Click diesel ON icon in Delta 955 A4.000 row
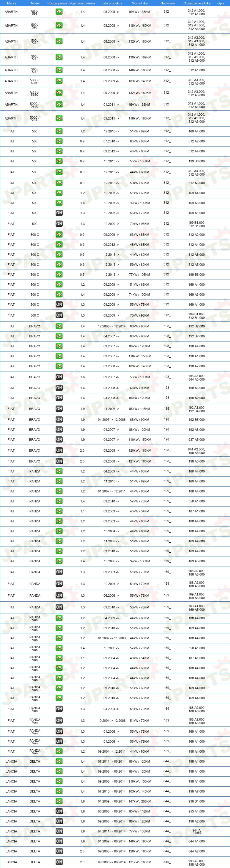 tap(59, 811)
